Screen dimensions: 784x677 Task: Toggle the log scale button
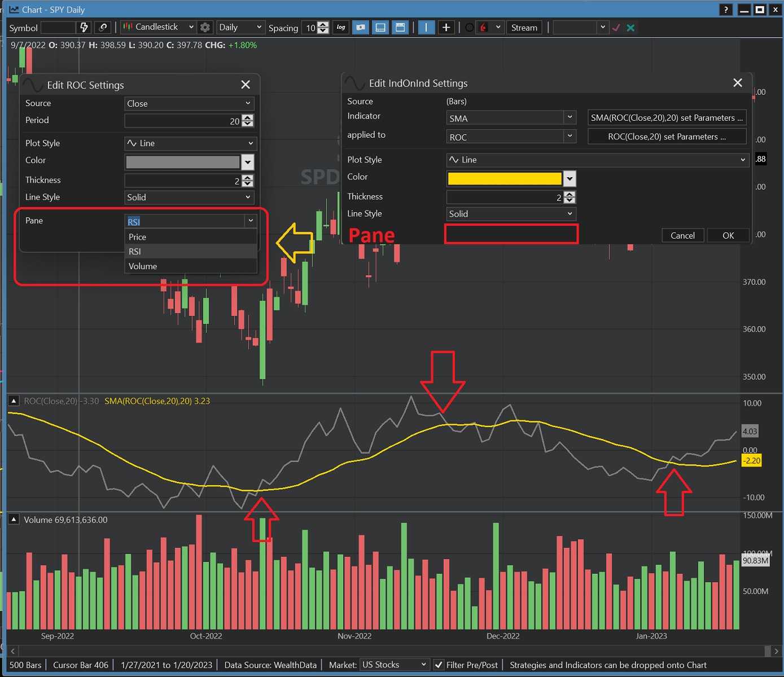341,27
